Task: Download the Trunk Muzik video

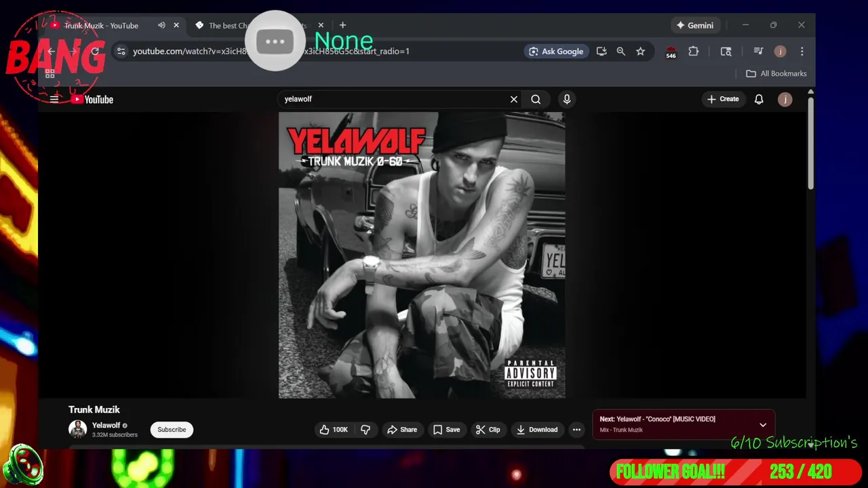Action: point(537,430)
